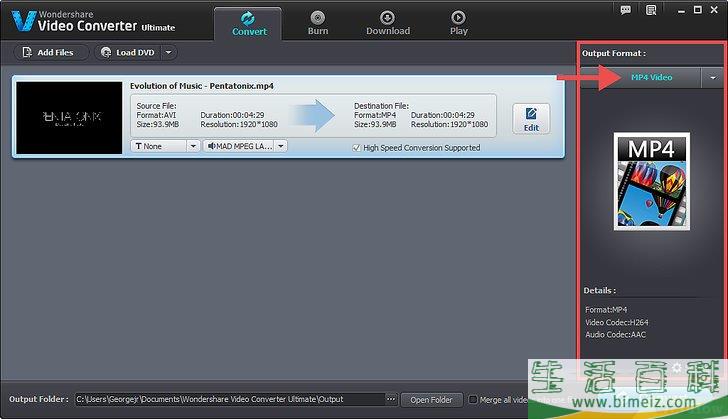Click the source Format:AVI text
The image size is (728, 419).
click(156, 115)
